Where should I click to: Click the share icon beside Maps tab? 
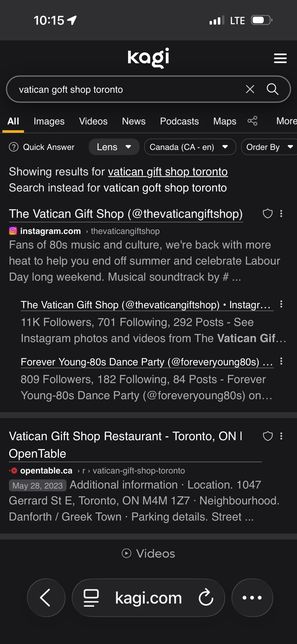(252, 121)
